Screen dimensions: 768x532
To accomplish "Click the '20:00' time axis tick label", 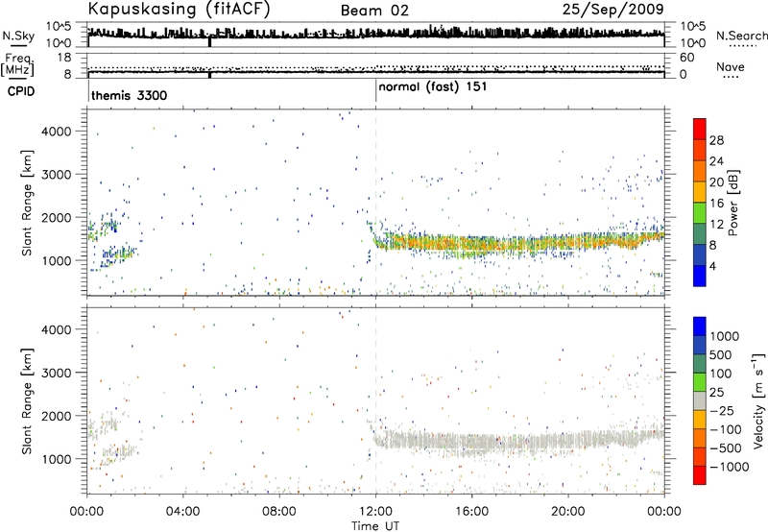I will (567, 512).
